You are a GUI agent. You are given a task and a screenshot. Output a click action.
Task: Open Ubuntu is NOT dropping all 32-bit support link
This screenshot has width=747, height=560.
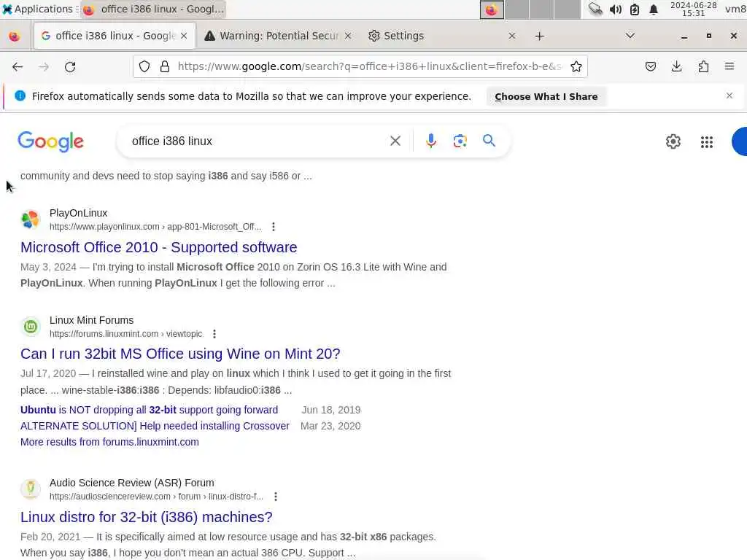[149, 410]
